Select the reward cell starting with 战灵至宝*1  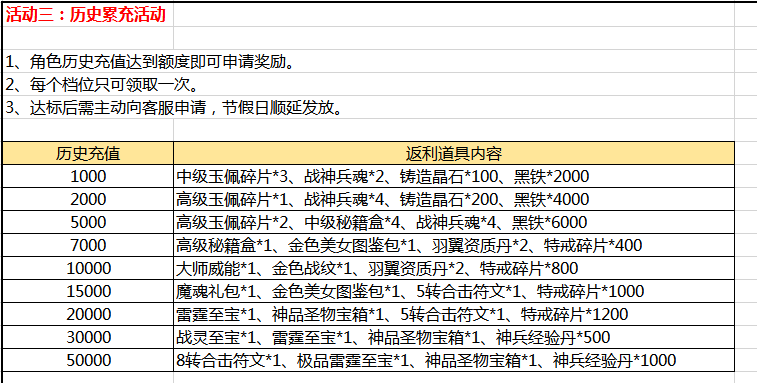454,337
